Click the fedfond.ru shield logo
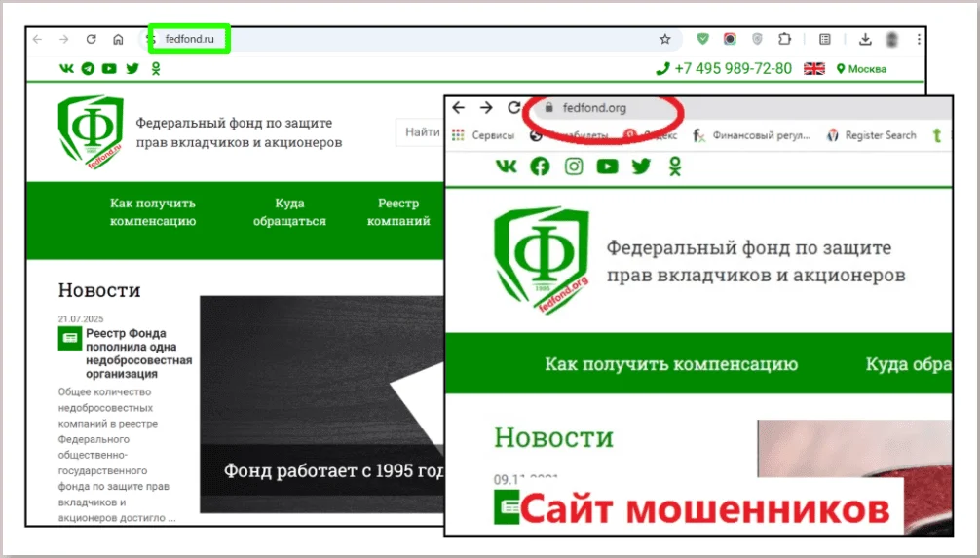This screenshot has height=558, width=980. (x=91, y=131)
